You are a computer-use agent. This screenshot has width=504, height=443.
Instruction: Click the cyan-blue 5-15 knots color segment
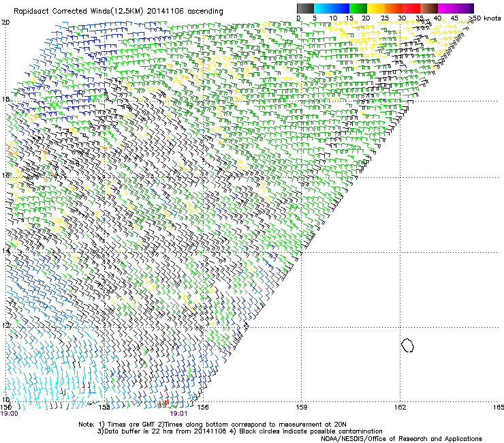[x=332, y=8]
